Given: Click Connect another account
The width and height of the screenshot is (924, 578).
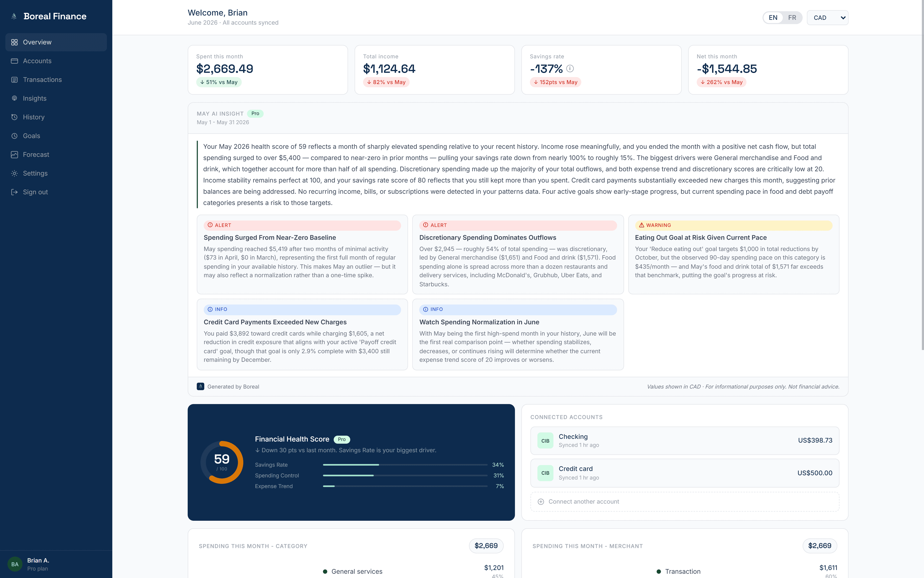Looking at the screenshot, I should coord(685,502).
